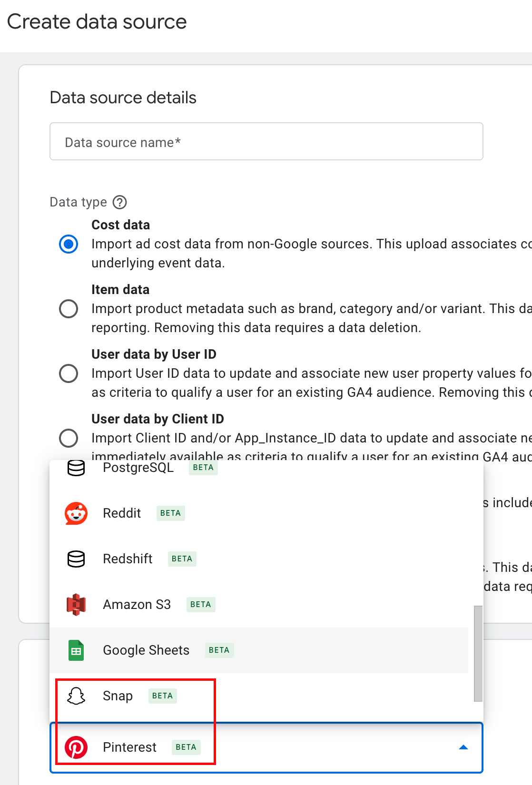Click the Pinterest logo icon
The height and width of the screenshot is (785, 532).
(x=76, y=747)
